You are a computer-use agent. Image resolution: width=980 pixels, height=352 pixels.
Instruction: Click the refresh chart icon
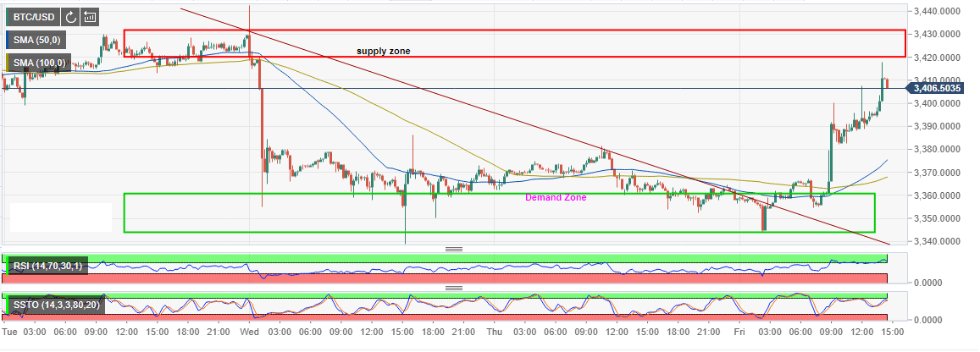[71, 16]
